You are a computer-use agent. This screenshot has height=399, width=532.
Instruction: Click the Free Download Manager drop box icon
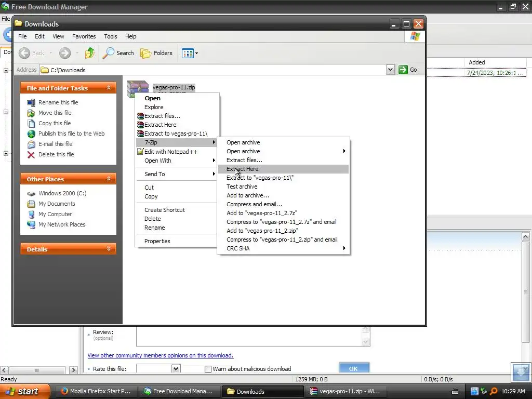click(521, 372)
